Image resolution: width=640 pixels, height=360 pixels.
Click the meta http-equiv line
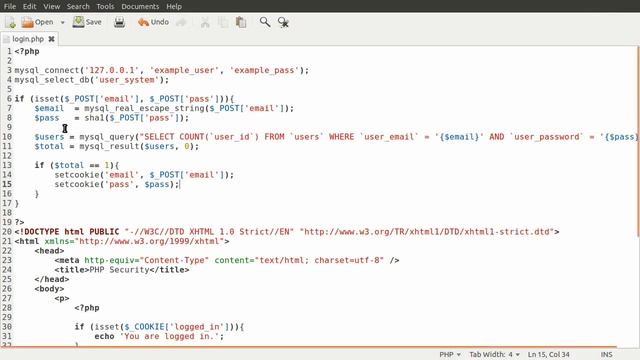(x=227, y=260)
